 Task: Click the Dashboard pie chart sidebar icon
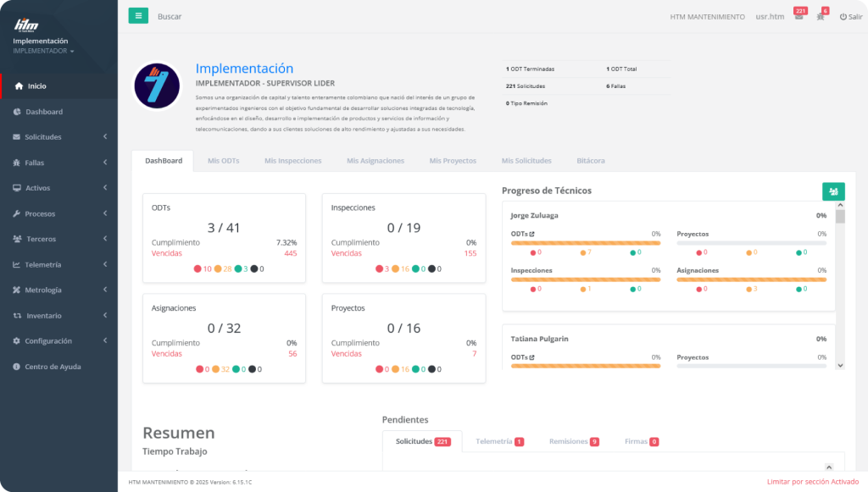coord(18,112)
